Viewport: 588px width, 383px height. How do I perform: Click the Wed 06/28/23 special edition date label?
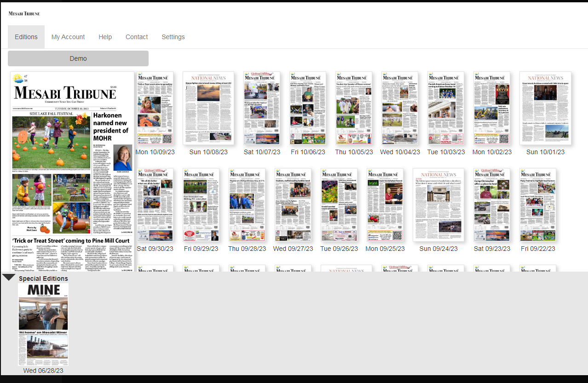(x=43, y=371)
